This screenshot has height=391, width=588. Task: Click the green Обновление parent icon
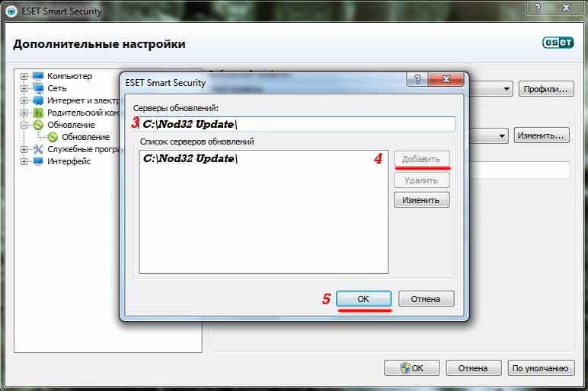coord(38,125)
